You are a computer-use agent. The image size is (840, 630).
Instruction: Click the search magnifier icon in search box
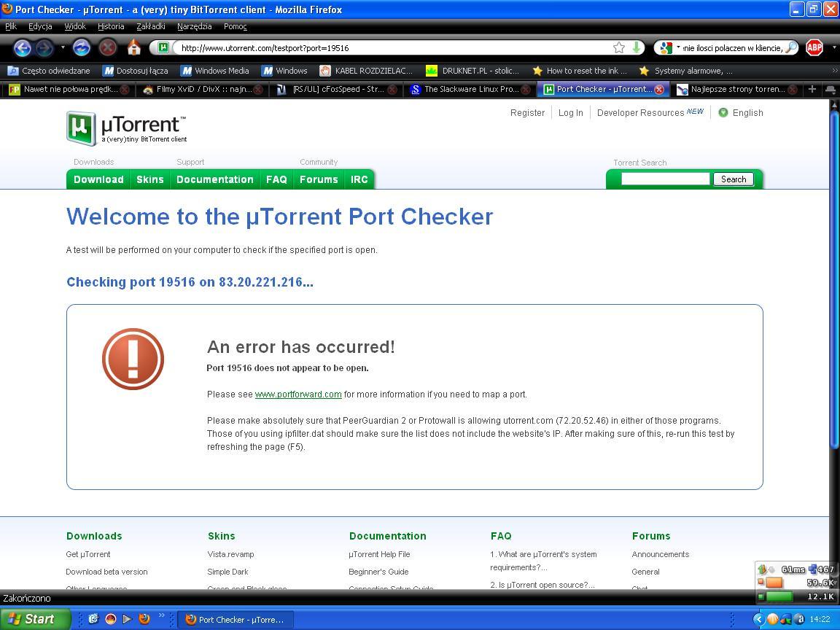[790, 47]
